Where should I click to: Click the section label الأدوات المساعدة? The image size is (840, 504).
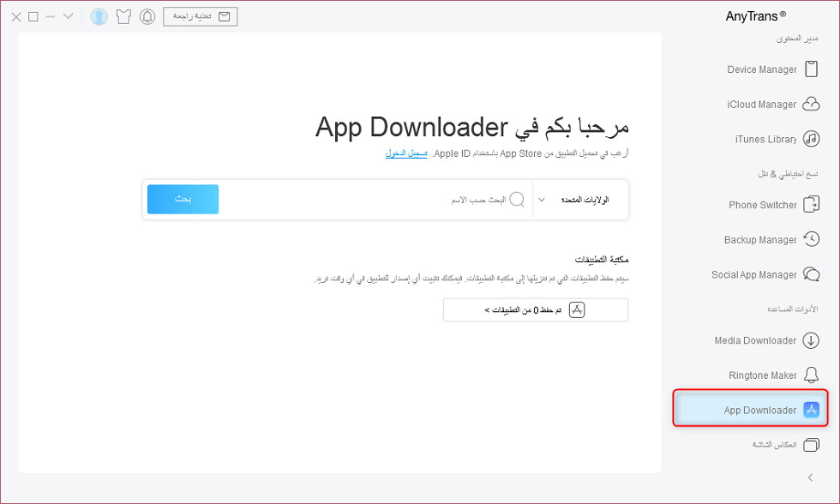point(792,309)
